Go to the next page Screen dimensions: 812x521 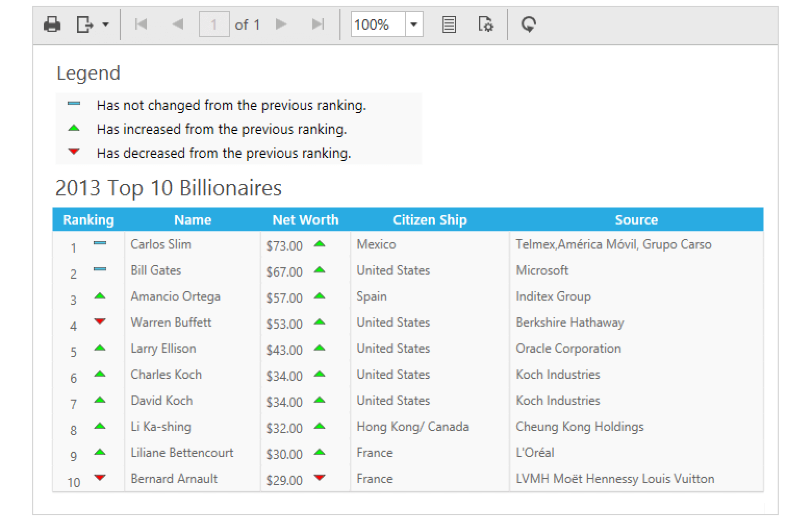pyautogui.click(x=281, y=24)
